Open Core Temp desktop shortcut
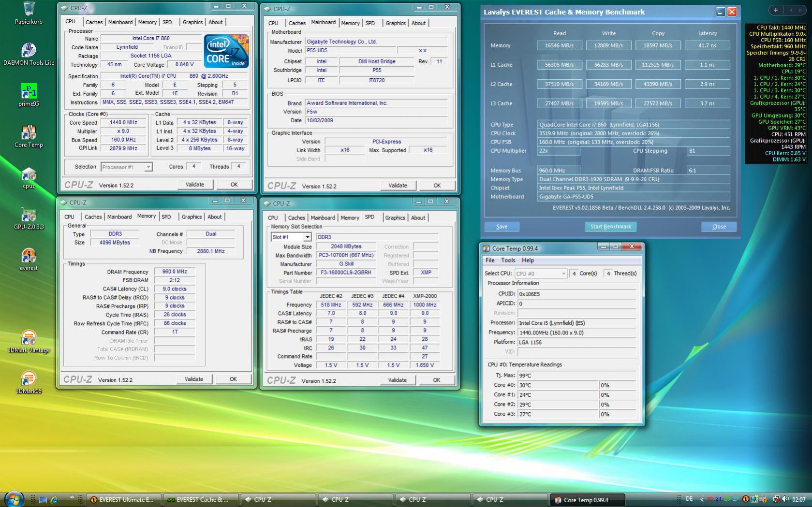The width and height of the screenshot is (812, 507). [x=29, y=133]
